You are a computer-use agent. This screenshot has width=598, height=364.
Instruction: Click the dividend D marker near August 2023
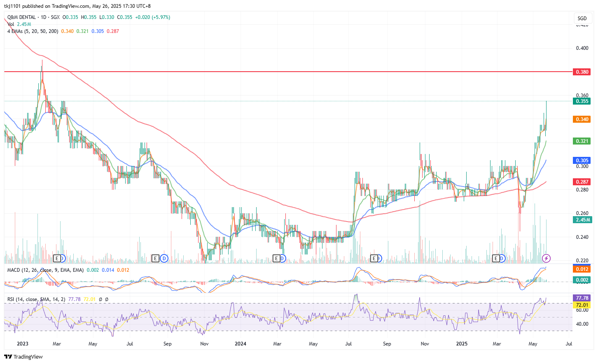164,258
